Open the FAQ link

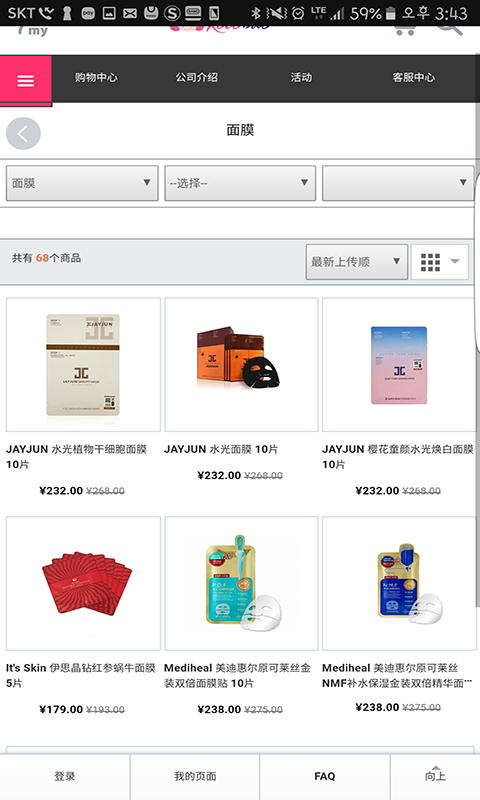[x=324, y=776]
